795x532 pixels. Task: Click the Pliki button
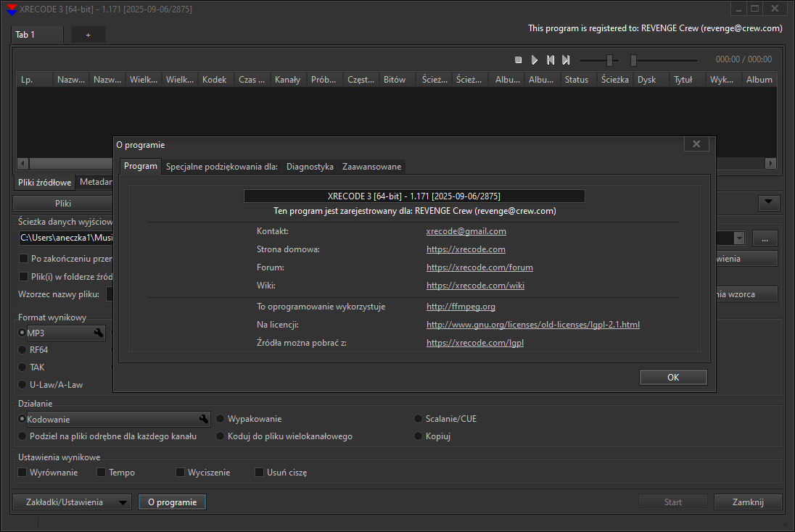(63, 203)
